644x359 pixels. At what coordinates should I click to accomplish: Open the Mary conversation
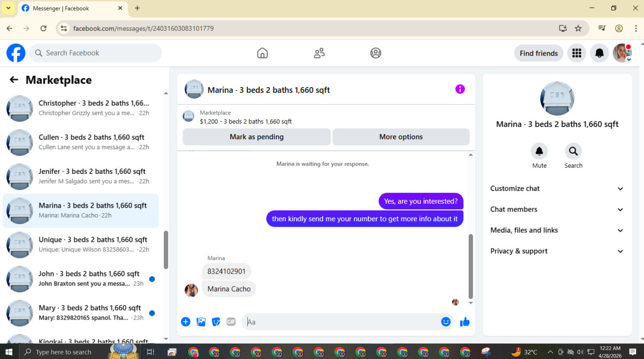81,313
